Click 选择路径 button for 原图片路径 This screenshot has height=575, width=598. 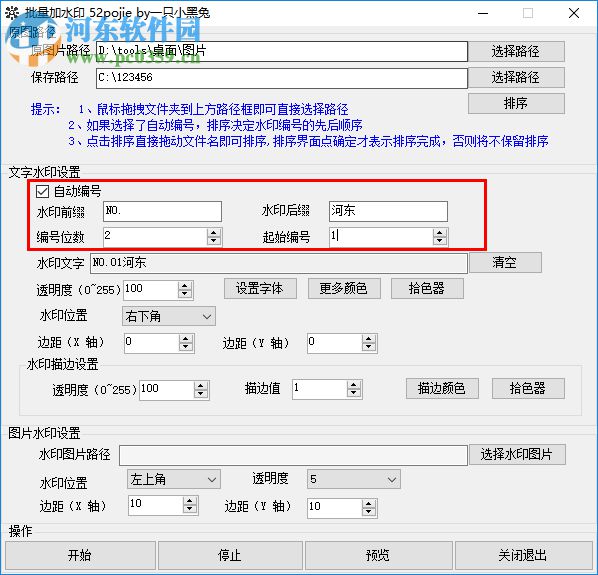coord(516,51)
